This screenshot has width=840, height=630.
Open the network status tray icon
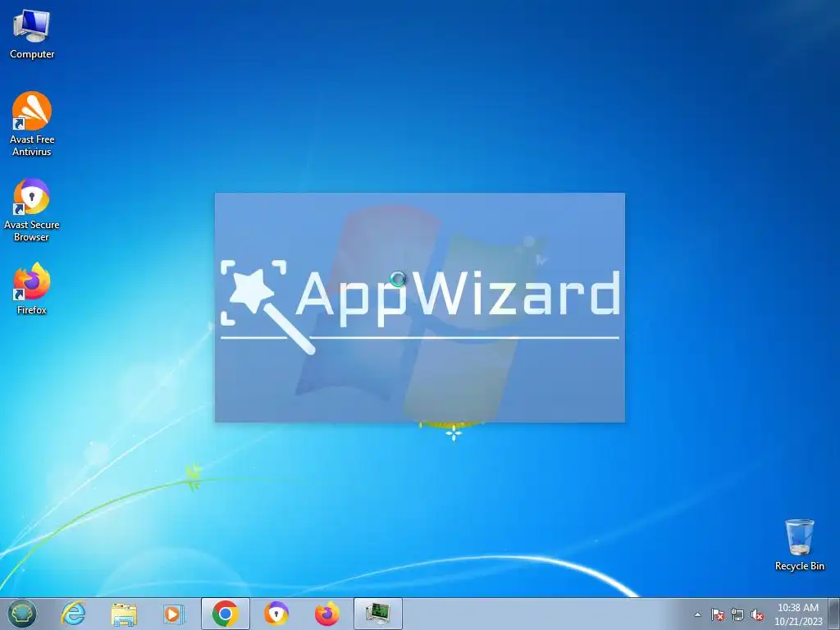(737, 614)
